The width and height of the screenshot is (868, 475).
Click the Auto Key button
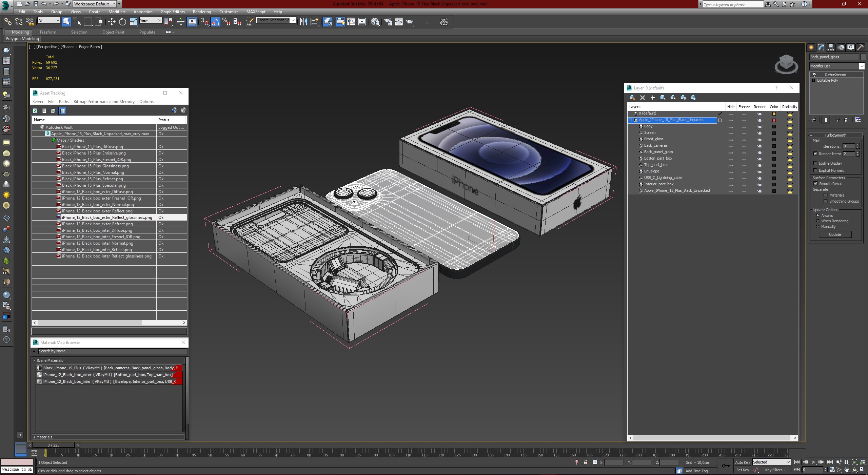click(x=742, y=462)
